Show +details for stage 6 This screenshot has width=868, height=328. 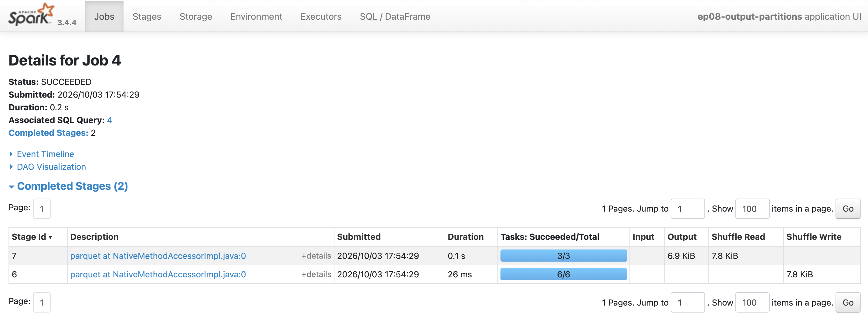(x=316, y=275)
